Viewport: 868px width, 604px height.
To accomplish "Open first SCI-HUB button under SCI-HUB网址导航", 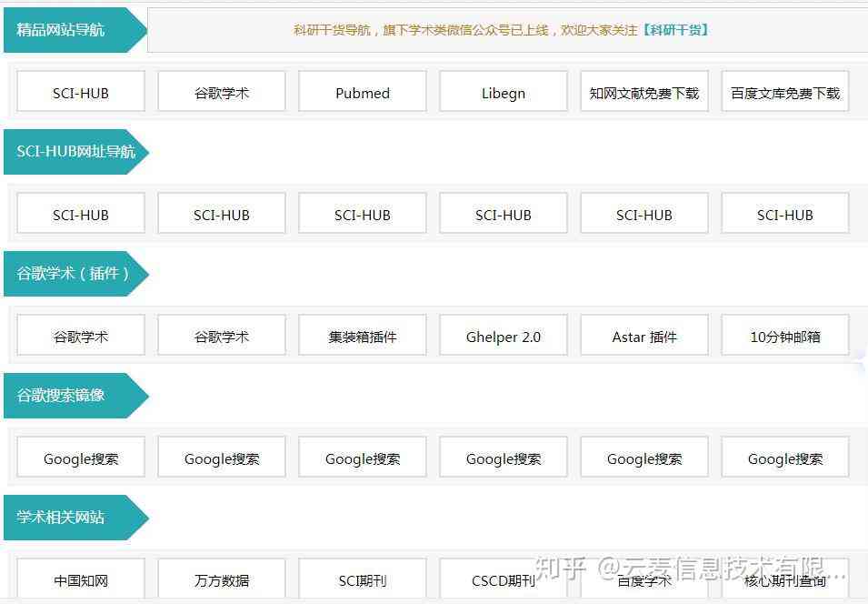I will click(81, 214).
